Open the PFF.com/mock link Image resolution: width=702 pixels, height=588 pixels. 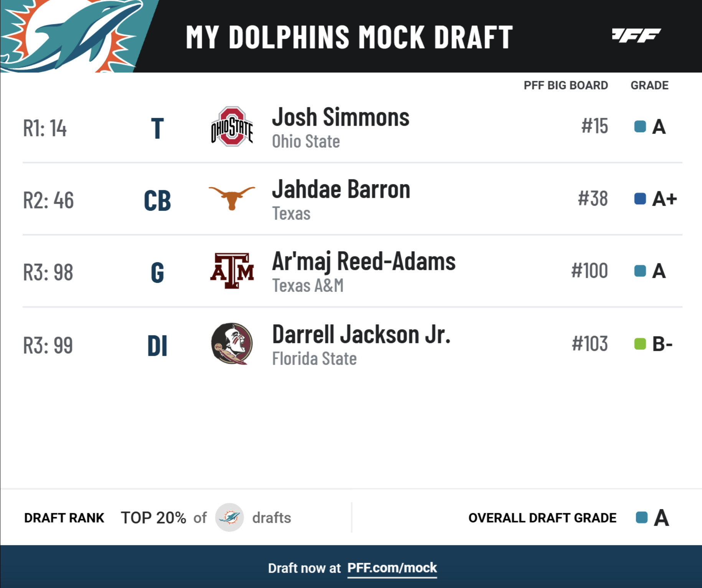[x=392, y=568]
